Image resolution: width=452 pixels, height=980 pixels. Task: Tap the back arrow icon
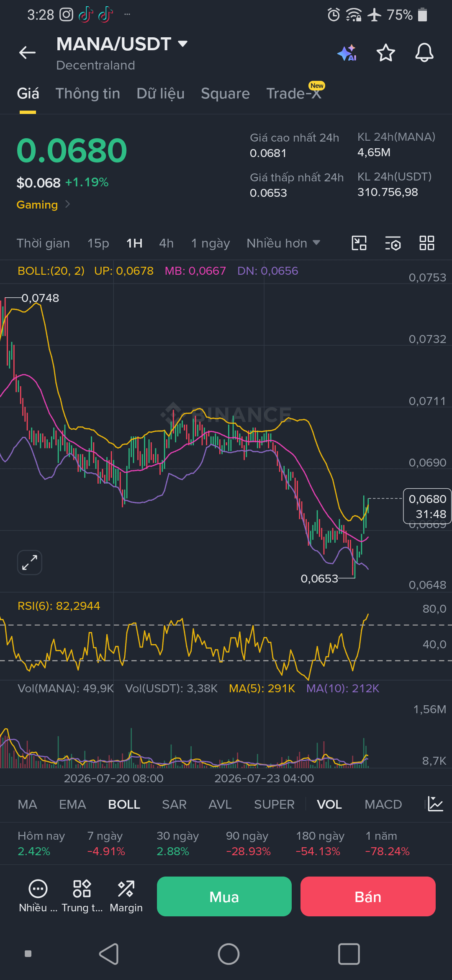[x=28, y=53]
